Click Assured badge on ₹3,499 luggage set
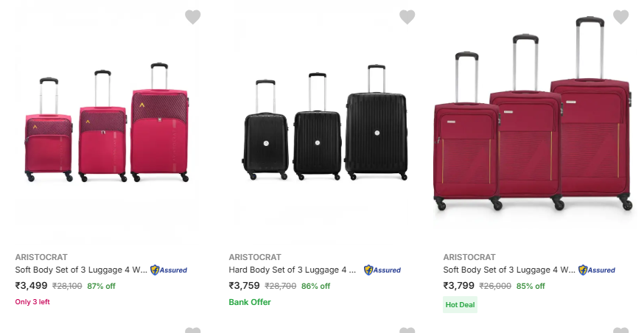The width and height of the screenshot is (644, 333). click(169, 270)
